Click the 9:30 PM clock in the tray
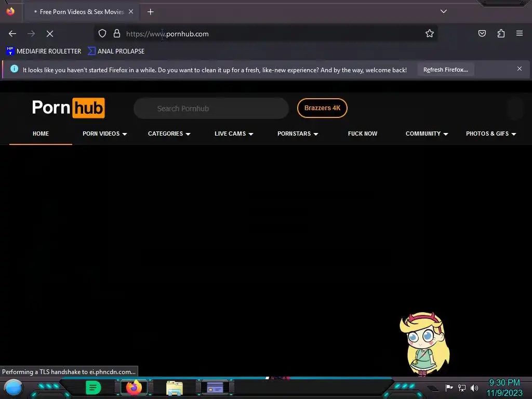 click(504, 383)
